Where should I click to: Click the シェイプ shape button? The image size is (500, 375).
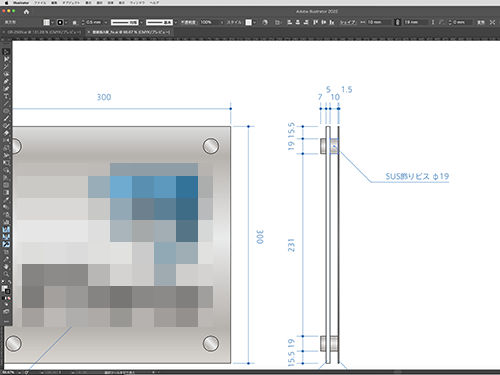click(x=348, y=22)
